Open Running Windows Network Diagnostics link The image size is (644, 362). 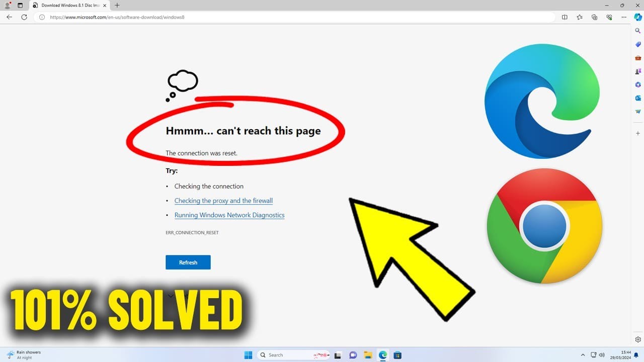click(229, 215)
